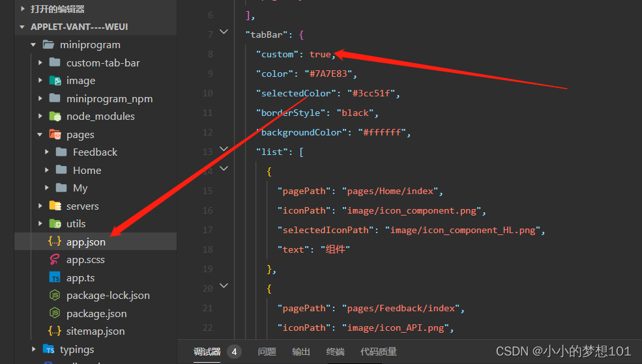Click the image folder icon

tap(55, 81)
